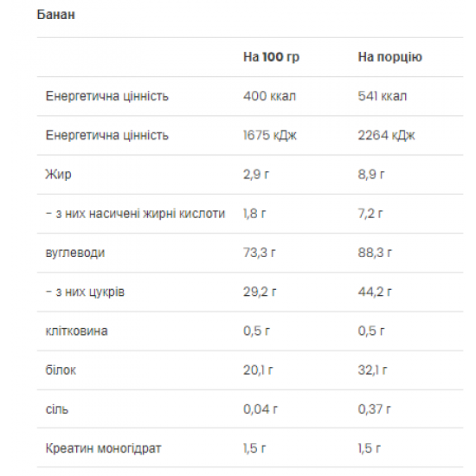This screenshot has height=476, width=476.
Task: Select the 541 ккал per portion value
Action: pos(383,96)
